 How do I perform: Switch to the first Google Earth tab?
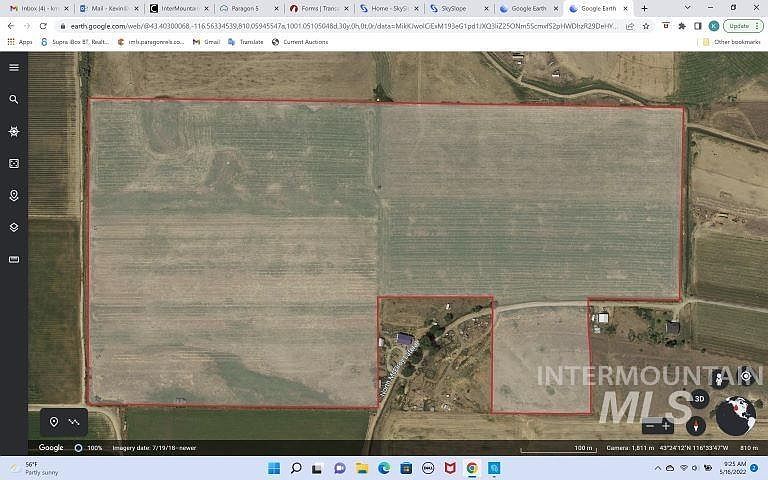click(x=529, y=8)
